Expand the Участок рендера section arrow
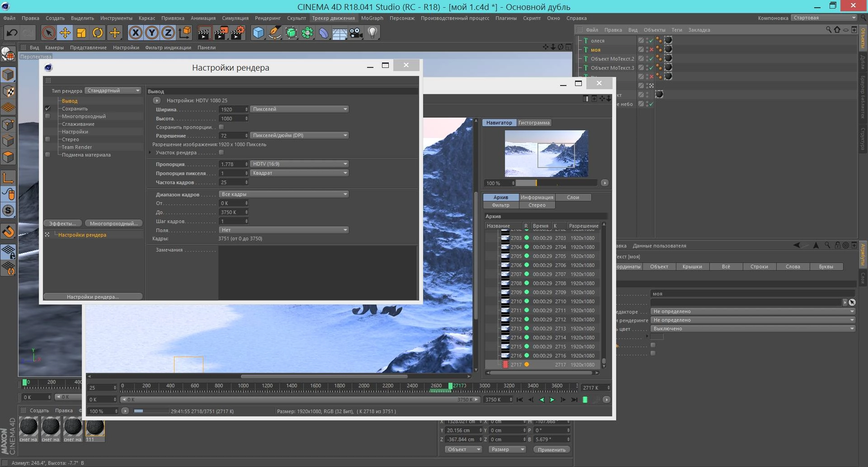Image resolution: width=868 pixels, height=467 pixels. pyautogui.click(x=151, y=152)
